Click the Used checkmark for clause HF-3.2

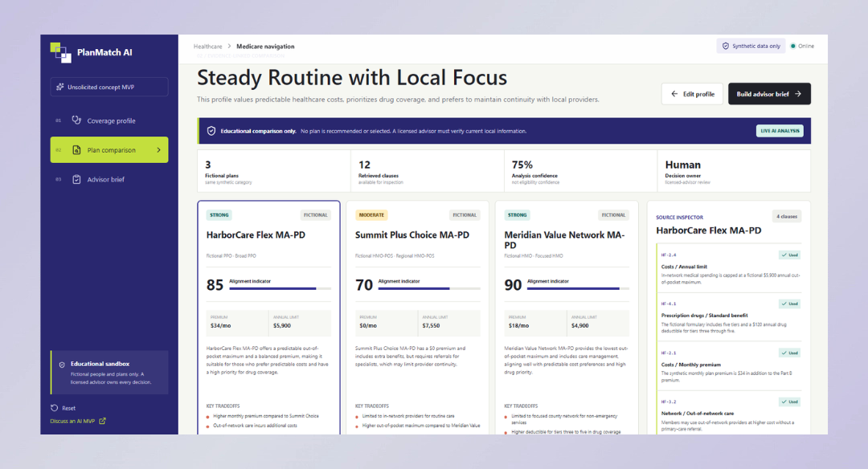point(784,402)
